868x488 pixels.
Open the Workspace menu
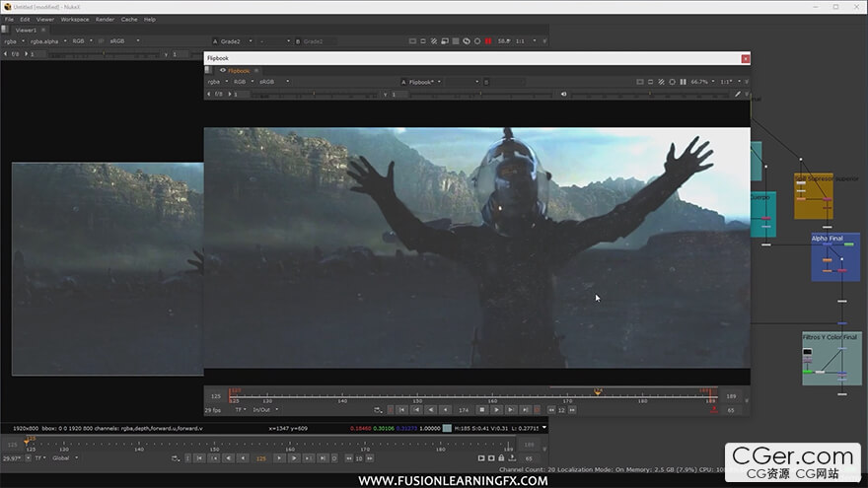[74, 19]
